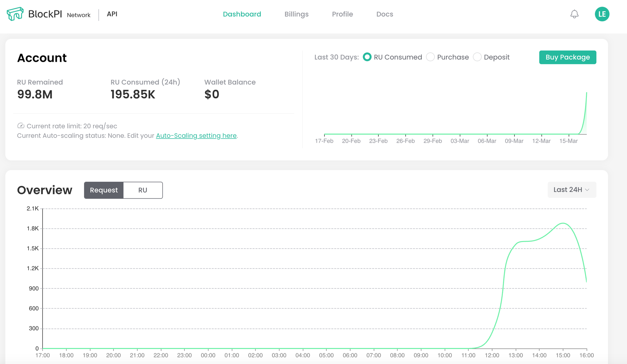
Task: Select the RU Consumed radio button
Action: click(x=367, y=57)
